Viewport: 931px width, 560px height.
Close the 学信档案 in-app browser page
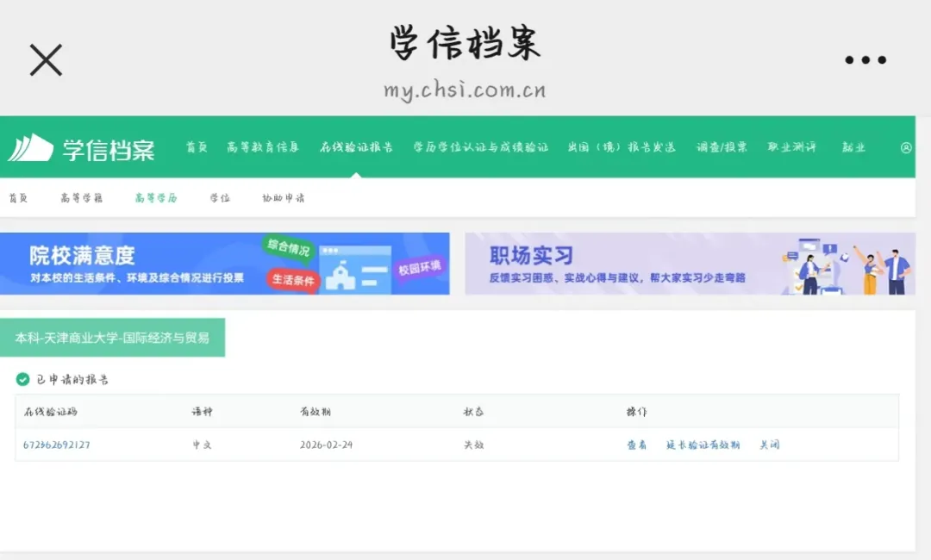pyautogui.click(x=46, y=60)
